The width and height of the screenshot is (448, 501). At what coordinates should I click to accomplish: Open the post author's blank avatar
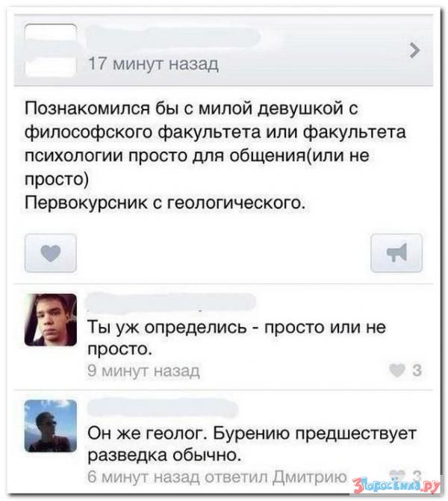[x=51, y=51]
